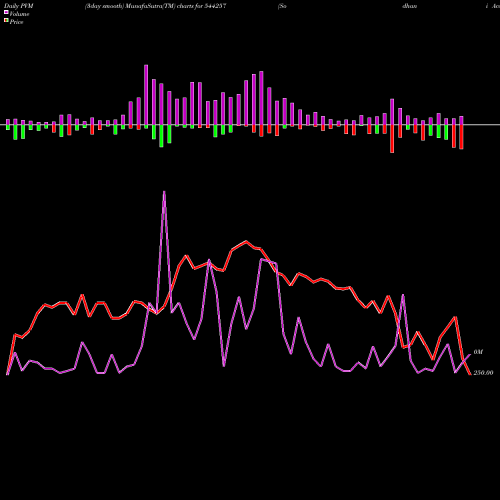
Task: Click the 'Volume' legend label
Action: [19, 14]
